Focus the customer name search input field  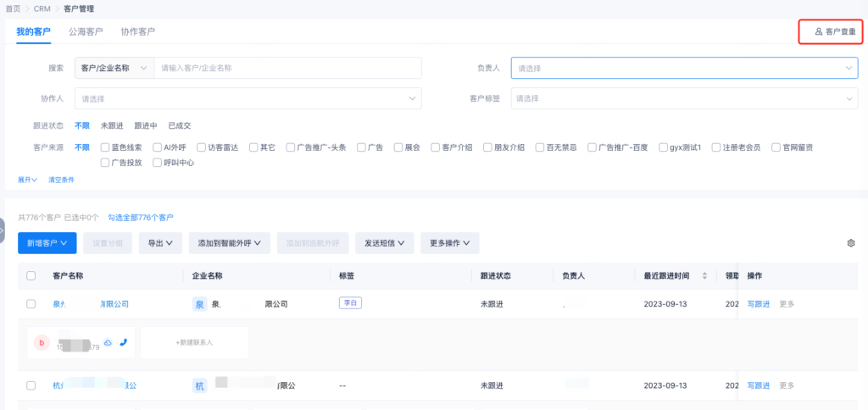click(x=287, y=67)
